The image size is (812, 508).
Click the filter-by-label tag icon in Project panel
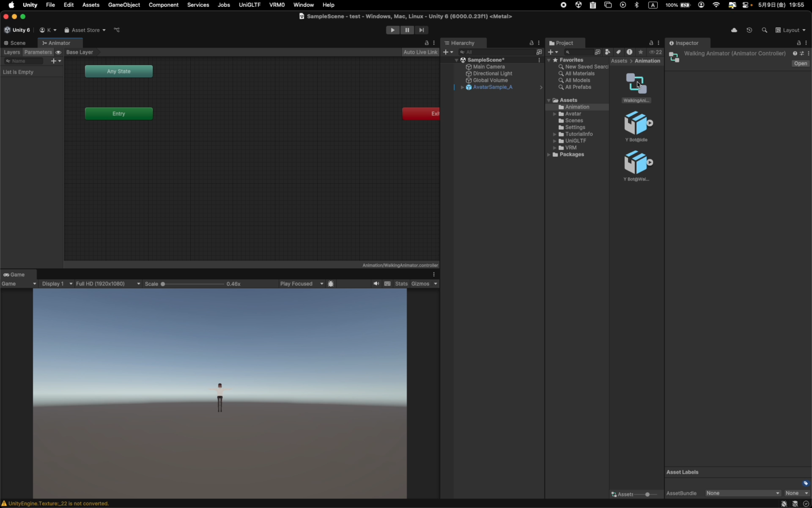[619, 52]
